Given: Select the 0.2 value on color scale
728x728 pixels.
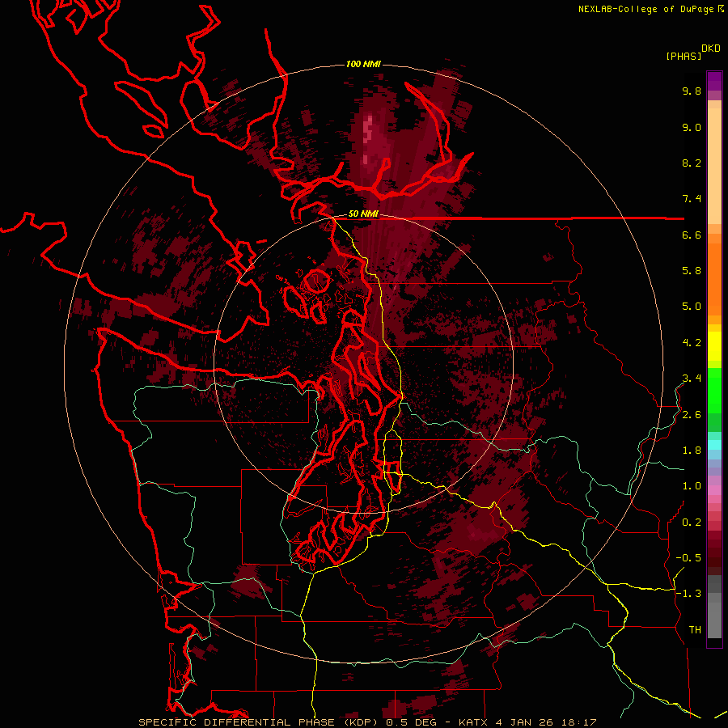Looking at the screenshot, I should (x=692, y=523).
